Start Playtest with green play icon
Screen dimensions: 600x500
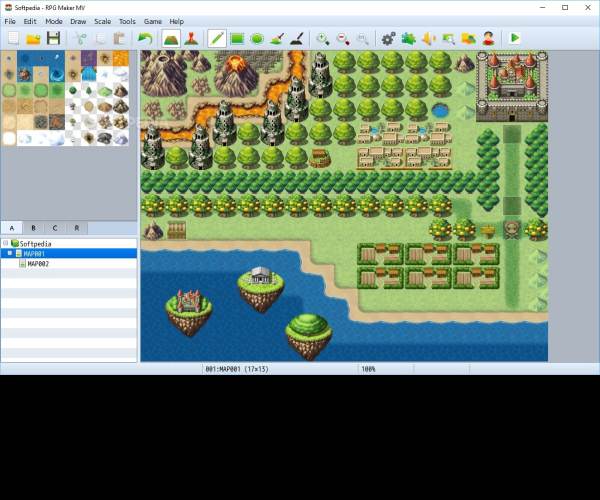[x=515, y=38]
